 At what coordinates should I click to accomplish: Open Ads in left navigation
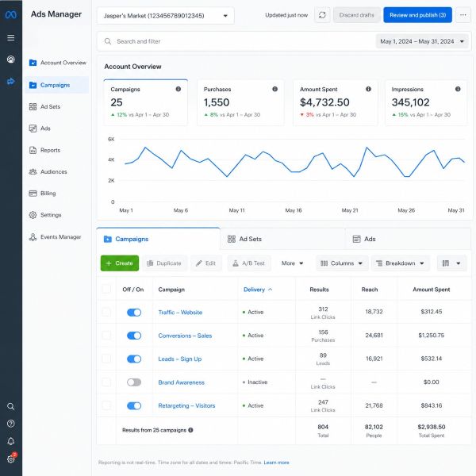(x=57, y=129)
